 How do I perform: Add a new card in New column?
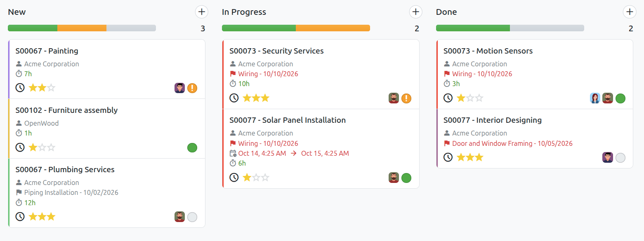(201, 12)
